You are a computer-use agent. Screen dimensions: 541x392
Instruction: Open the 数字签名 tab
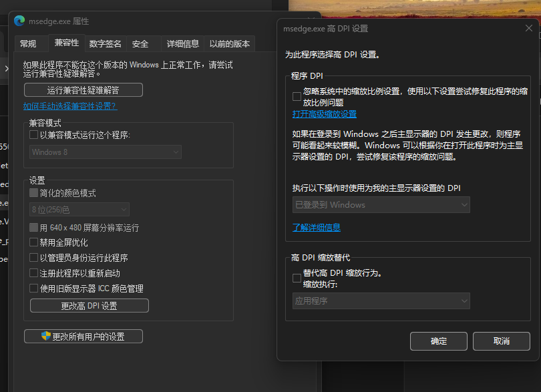pos(106,44)
